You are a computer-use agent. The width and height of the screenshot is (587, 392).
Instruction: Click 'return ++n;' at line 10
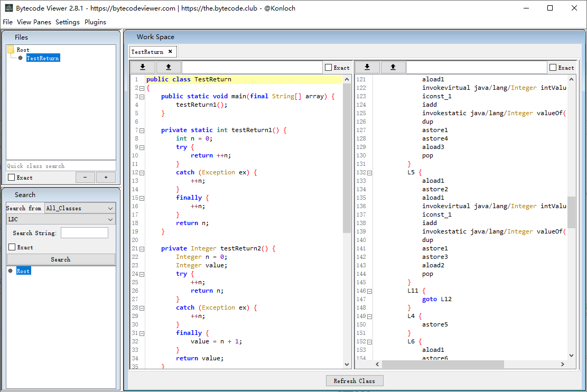pyautogui.click(x=211, y=155)
